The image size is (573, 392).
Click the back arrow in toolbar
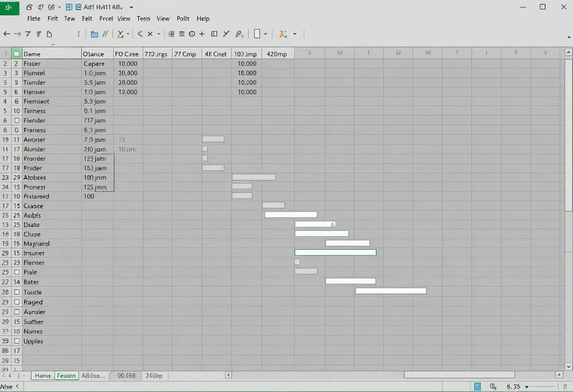(x=7, y=34)
